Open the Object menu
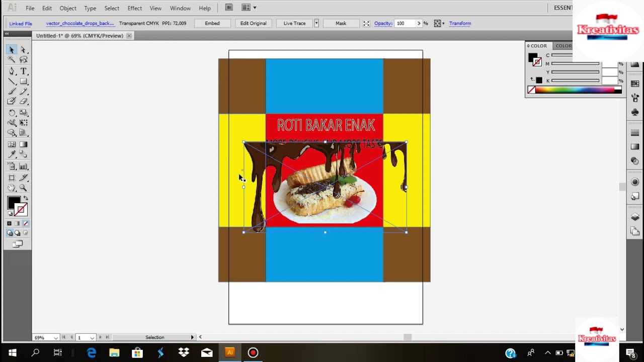The width and height of the screenshot is (644, 362). 68,8
